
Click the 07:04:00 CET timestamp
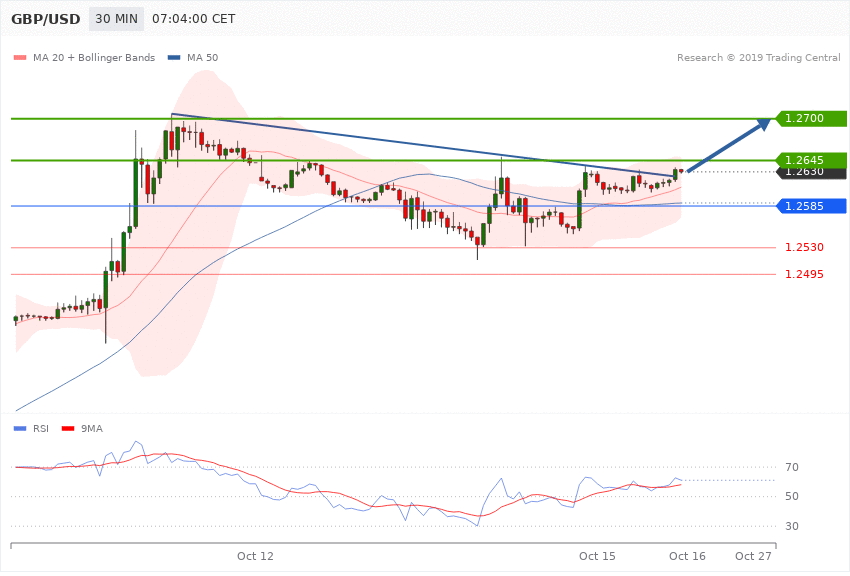pos(194,19)
